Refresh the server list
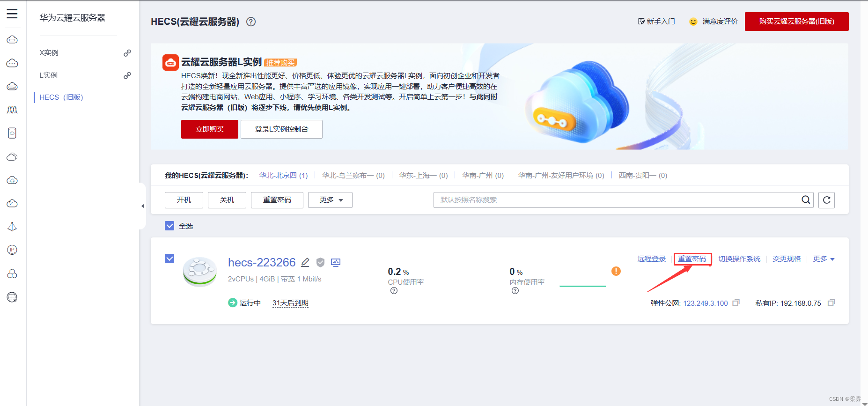Image resolution: width=868 pixels, height=406 pixels. tap(827, 200)
